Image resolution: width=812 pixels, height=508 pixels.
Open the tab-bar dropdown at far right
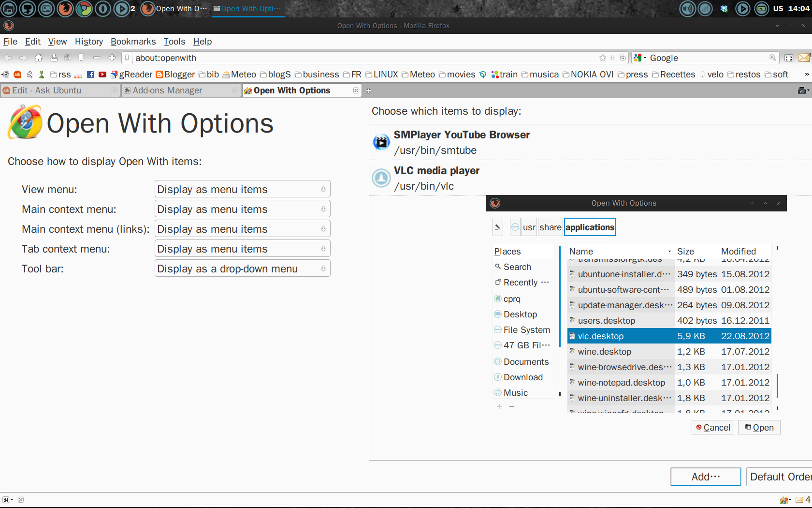coord(804,90)
